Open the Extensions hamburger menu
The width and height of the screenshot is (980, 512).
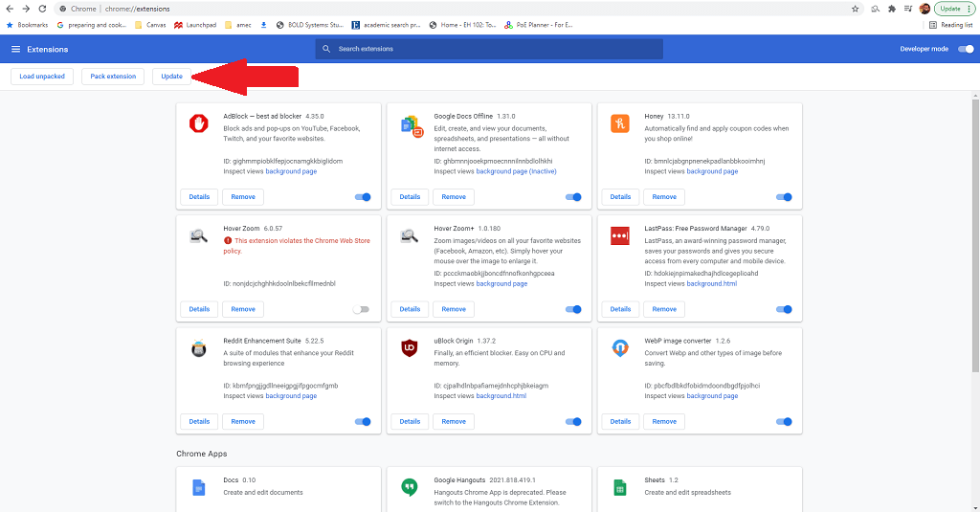tap(15, 49)
